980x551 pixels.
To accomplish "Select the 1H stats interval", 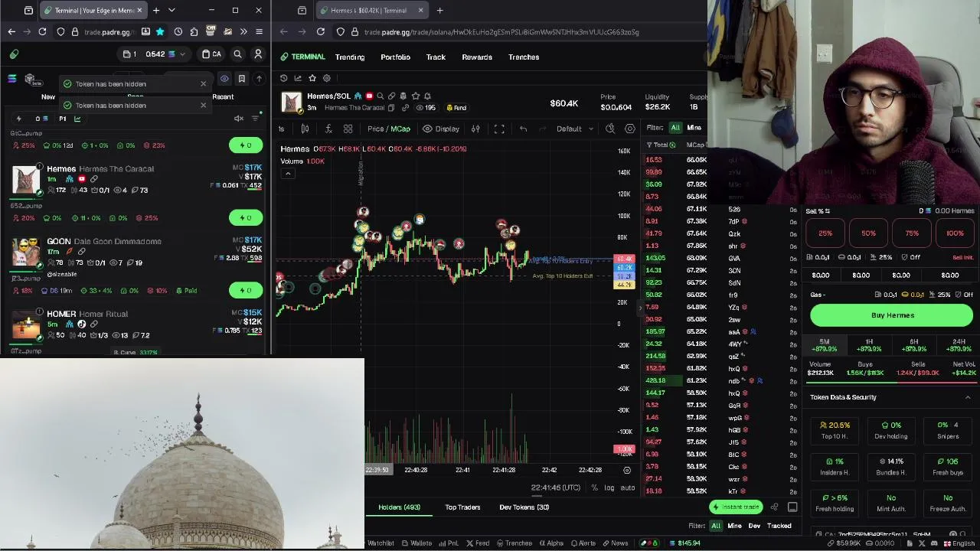I will [869, 345].
